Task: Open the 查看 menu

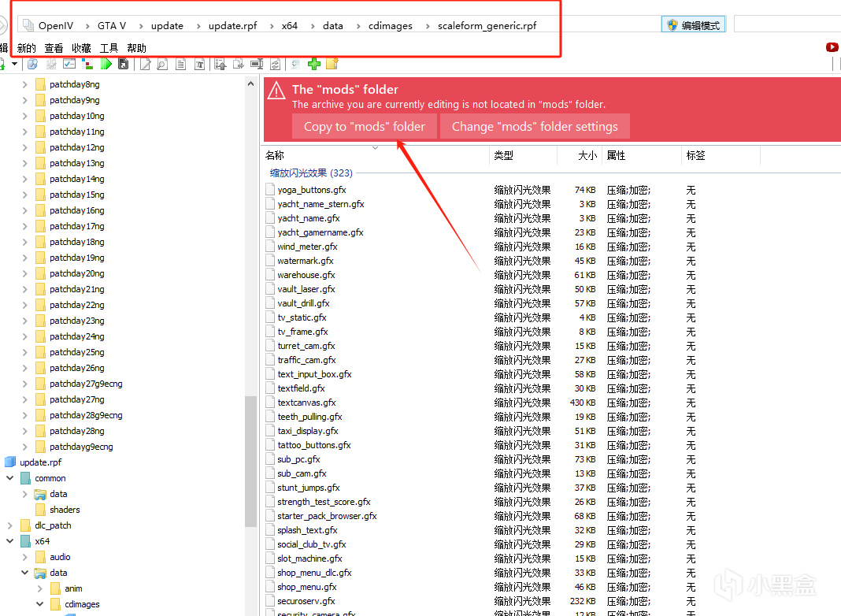Action: tap(54, 48)
